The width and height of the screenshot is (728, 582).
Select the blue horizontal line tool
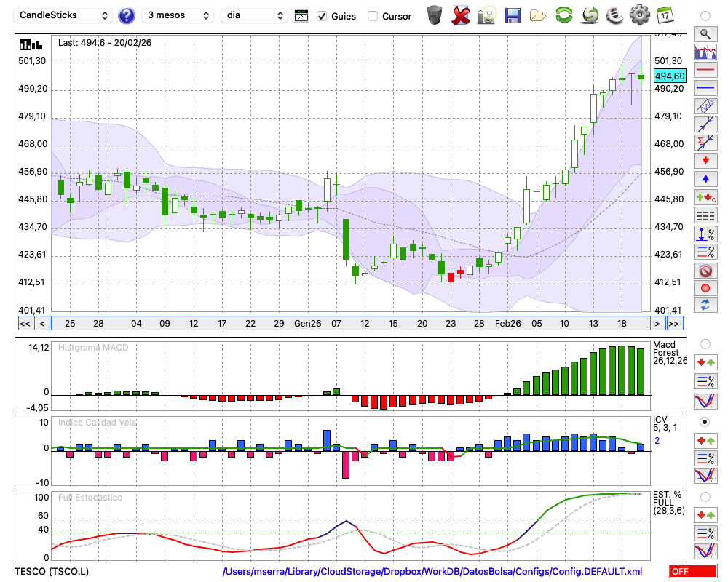pyautogui.click(x=705, y=87)
